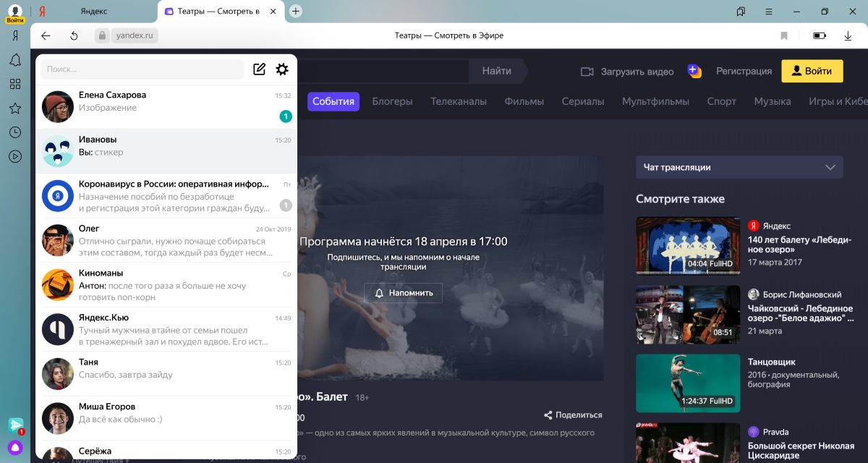Click bell icon in Напомнить button

[379, 293]
